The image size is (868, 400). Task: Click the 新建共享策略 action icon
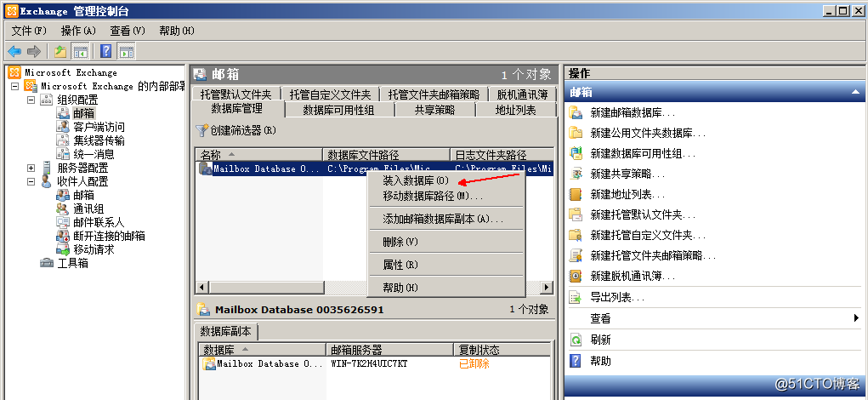click(x=576, y=174)
